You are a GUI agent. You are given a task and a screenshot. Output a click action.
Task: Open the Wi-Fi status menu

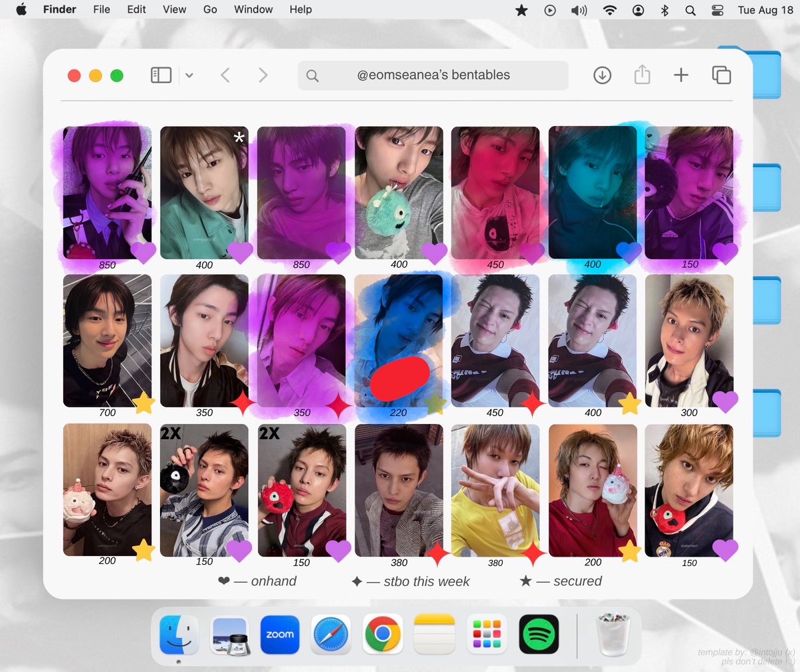pos(609,10)
